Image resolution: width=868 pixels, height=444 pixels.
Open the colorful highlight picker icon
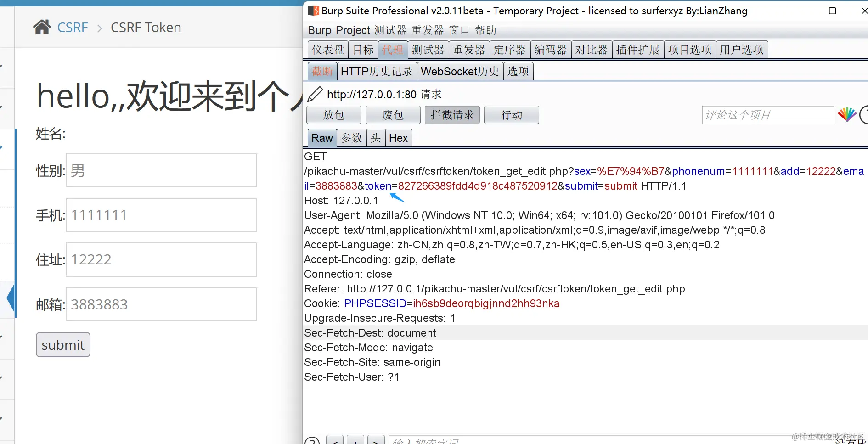pos(847,114)
